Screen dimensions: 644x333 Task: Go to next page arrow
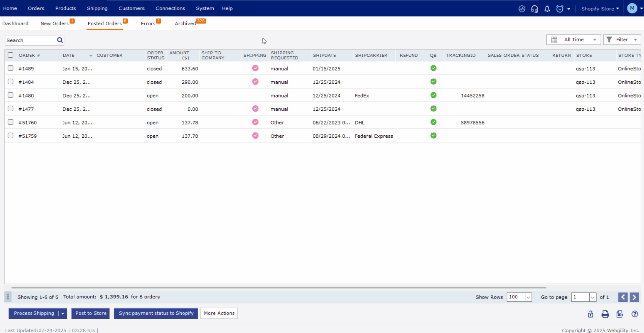coord(634,297)
